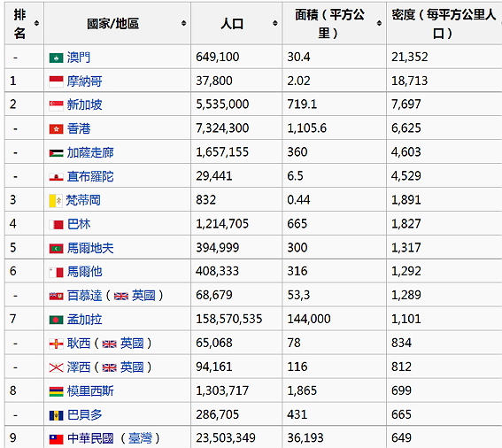Click the Jersey flag icon
The width and height of the screenshot is (502, 448).
56,368
